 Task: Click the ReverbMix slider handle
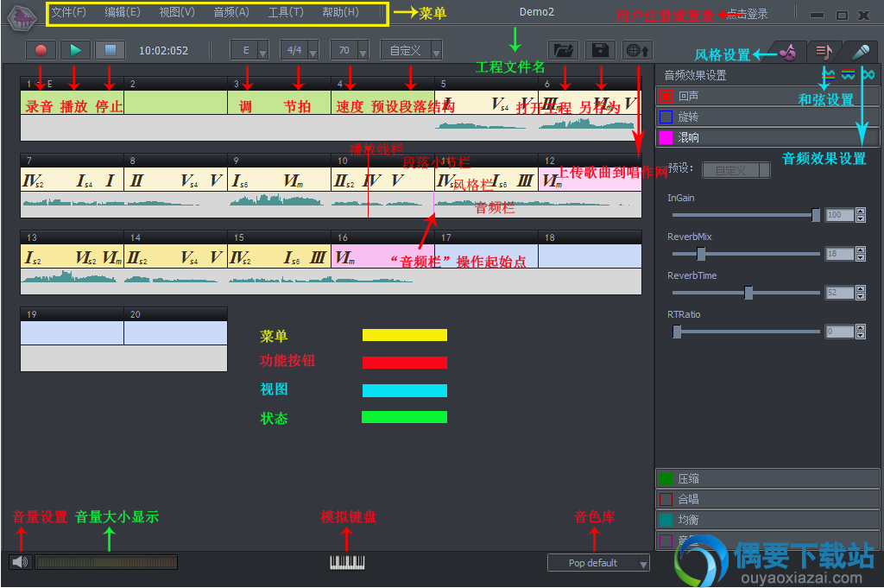(701, 254)
